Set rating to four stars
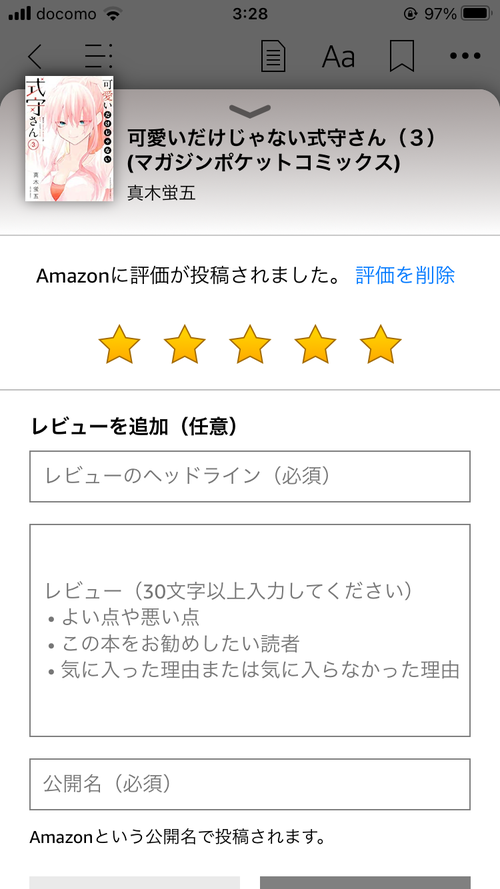500x889 pixels. [315, 344]
